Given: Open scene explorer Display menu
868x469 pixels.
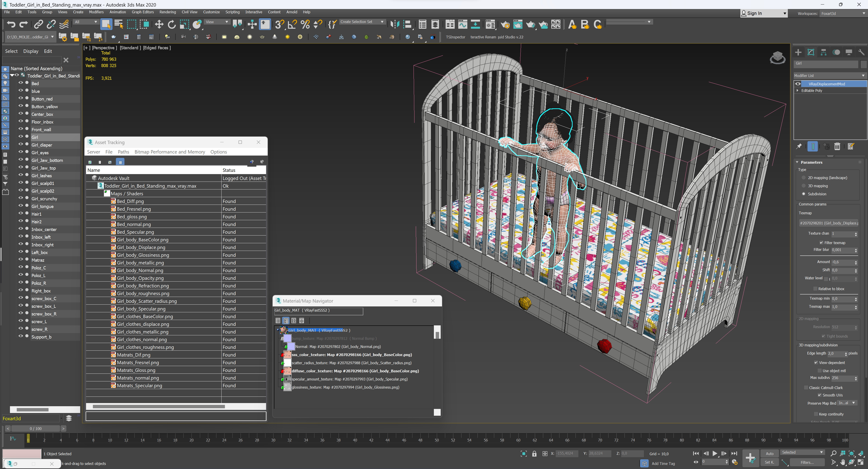Looking at the screenshot, I should pos(31,51).
